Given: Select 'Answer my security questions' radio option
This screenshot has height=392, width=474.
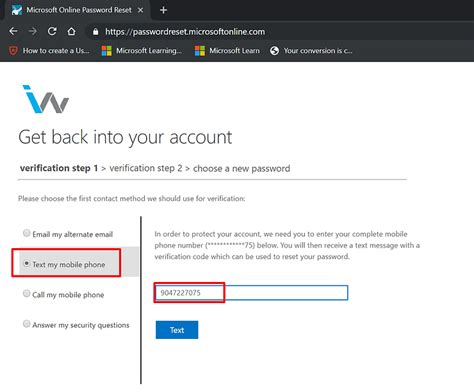Looking at the screenshot, I should [27, 324].
